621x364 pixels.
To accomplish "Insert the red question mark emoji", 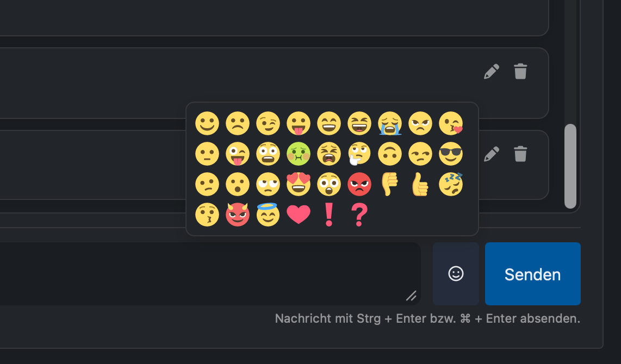I will point(359,215).
